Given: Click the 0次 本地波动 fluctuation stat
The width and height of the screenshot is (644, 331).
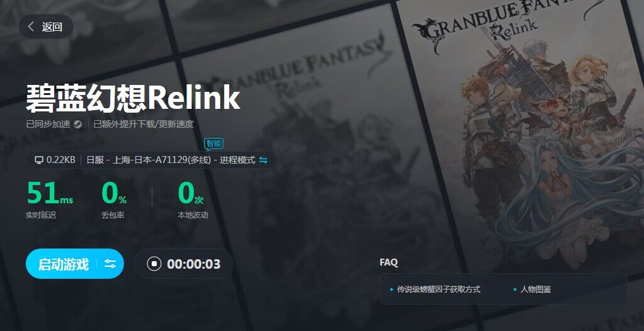Looking at the screenshot, I should [192, 199].
